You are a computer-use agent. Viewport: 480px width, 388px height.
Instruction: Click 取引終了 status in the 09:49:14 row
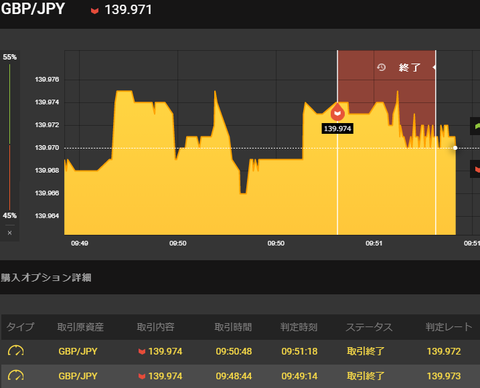coord(366,376)
